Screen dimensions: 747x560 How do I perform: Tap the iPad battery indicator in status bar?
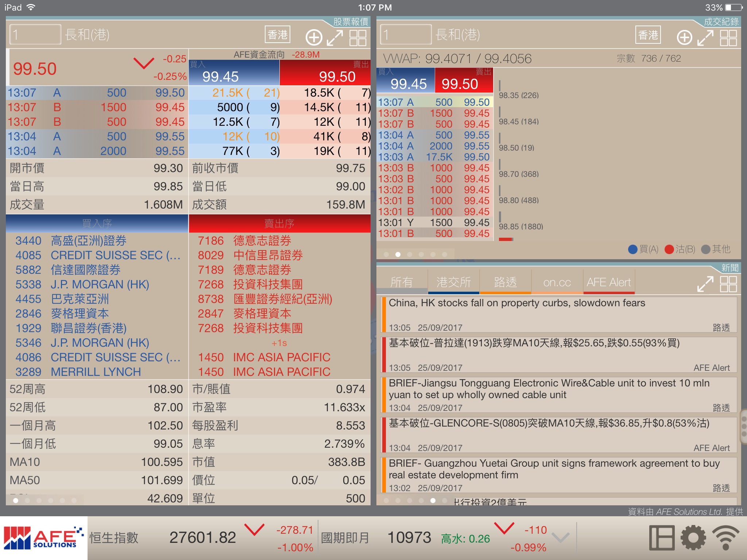tap(734, 7)
